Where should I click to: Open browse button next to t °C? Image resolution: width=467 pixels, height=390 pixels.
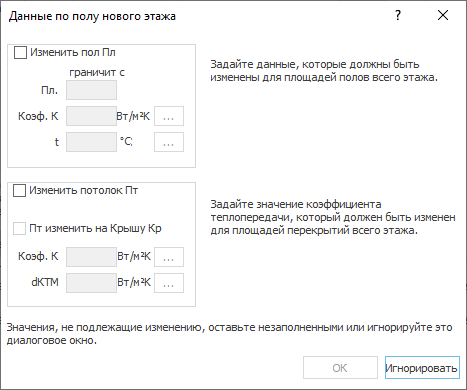[x=169, y=142]
